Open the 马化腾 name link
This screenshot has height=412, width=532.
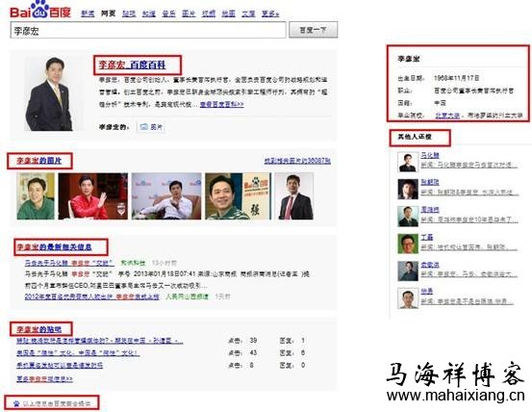pos(430,155)
